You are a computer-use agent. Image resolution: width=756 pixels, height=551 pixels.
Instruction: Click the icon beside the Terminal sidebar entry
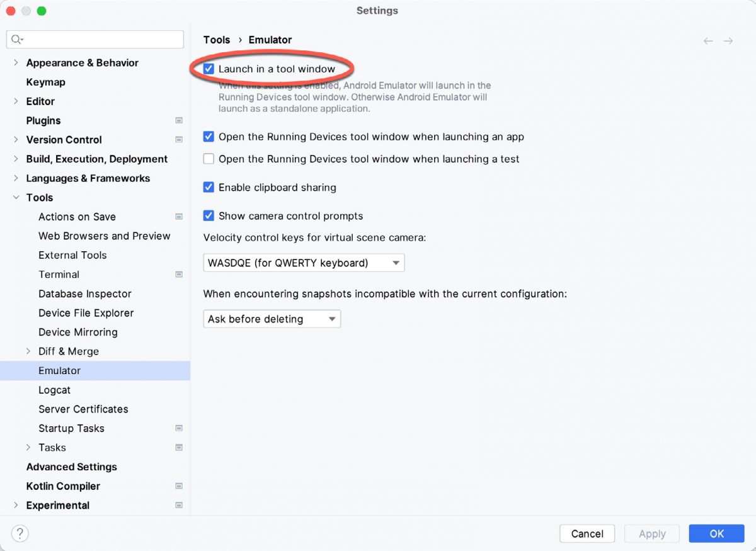(x=179, y=274)
